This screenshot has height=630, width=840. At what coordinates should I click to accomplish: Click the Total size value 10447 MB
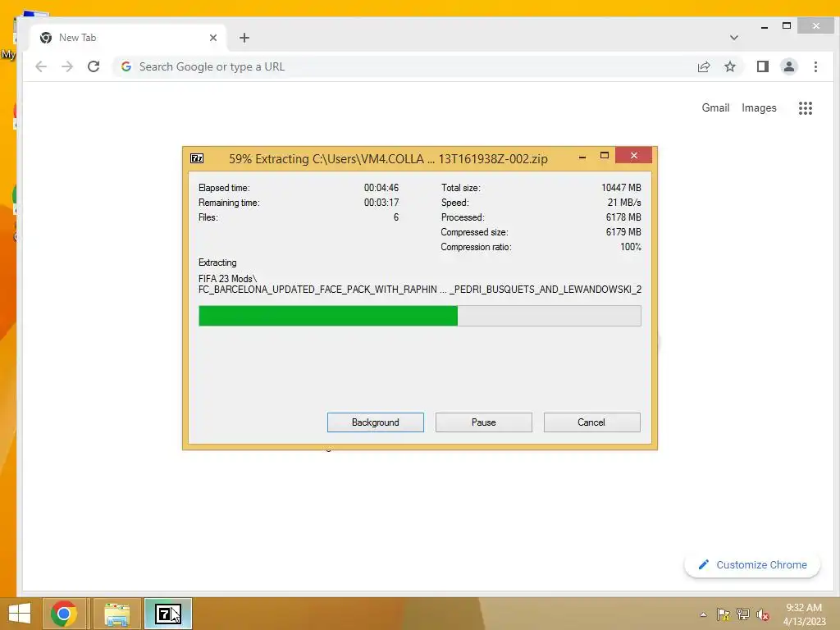(621, 188)
